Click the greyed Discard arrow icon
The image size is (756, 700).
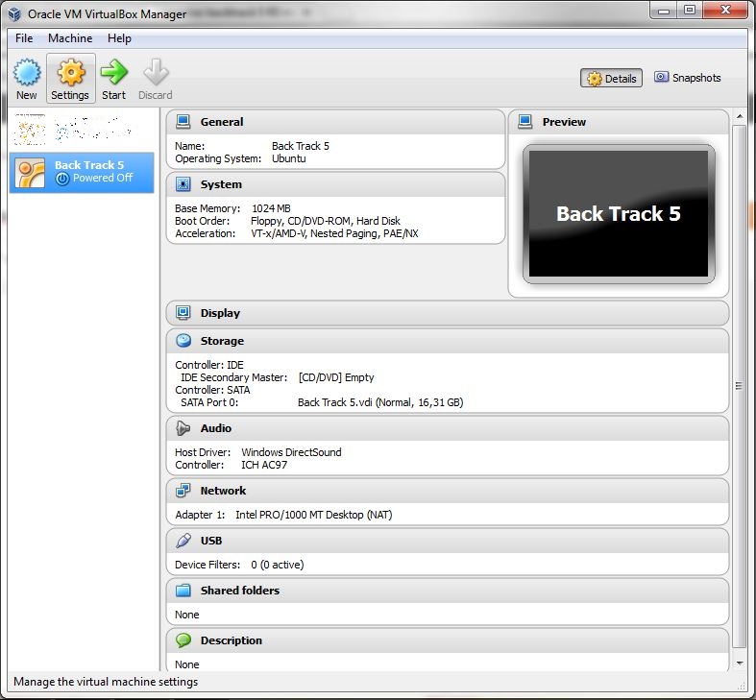(156, 72)
